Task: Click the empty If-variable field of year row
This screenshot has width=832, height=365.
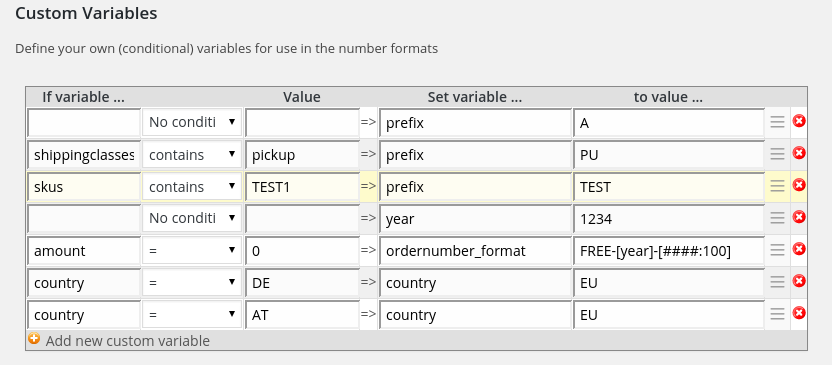Action: pyautogui.click(x=84, y=218)
